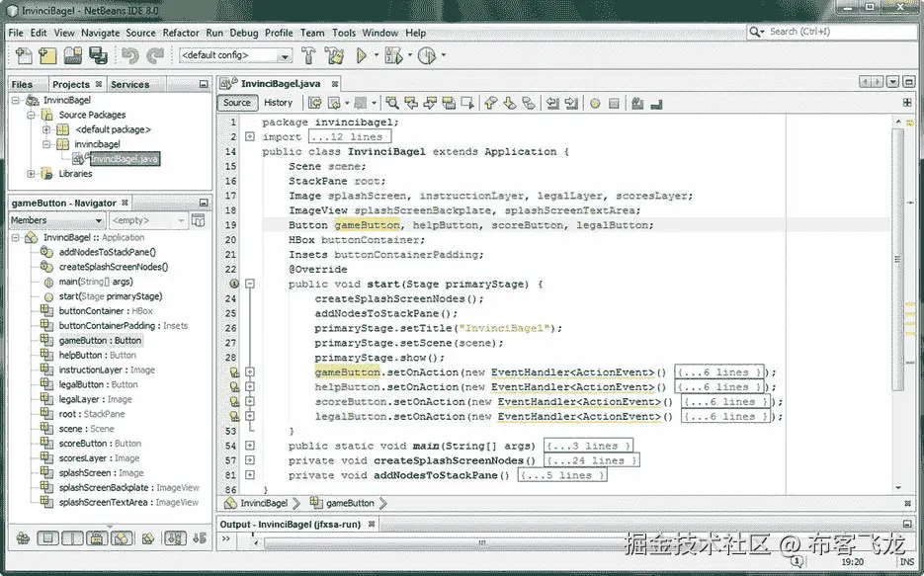This screenshot has height=576, width=924.
Task: Switch to the History view button
Action: coord(278,103)
